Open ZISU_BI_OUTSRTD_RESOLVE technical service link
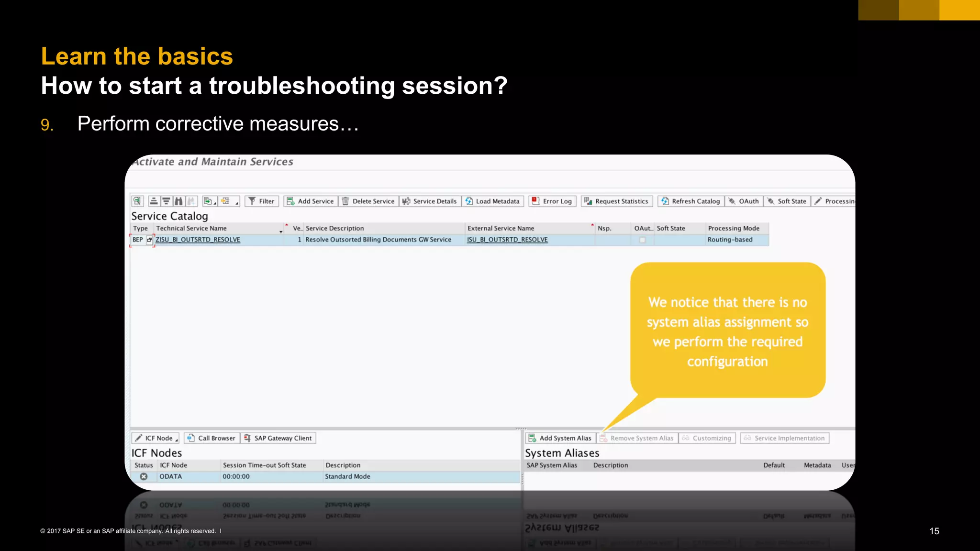 (198, 240)
